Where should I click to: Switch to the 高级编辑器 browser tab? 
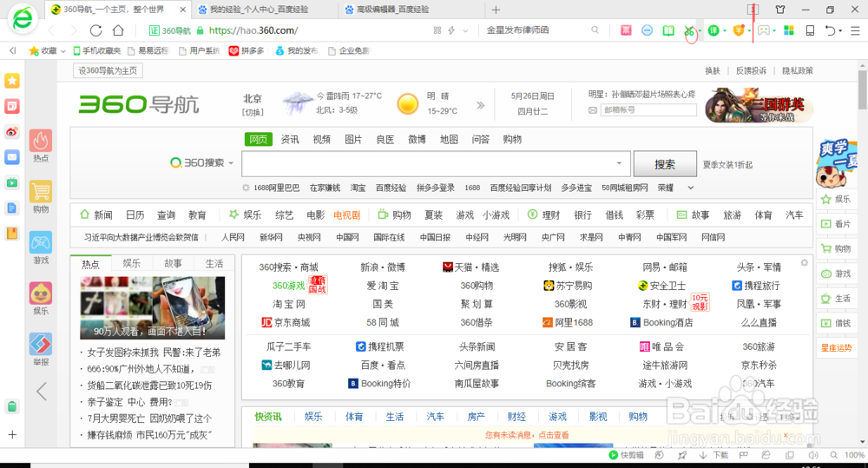[x=393, y=10]
